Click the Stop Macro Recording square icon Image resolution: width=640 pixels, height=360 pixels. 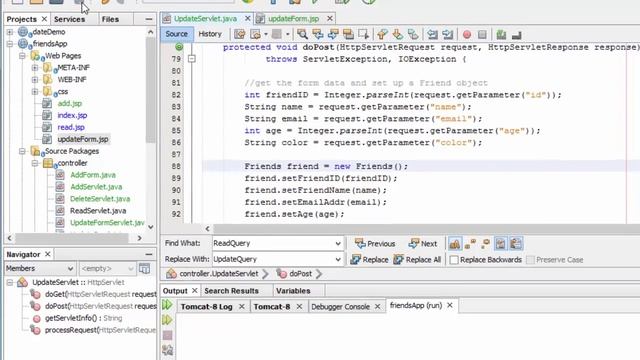coord(482,34)
